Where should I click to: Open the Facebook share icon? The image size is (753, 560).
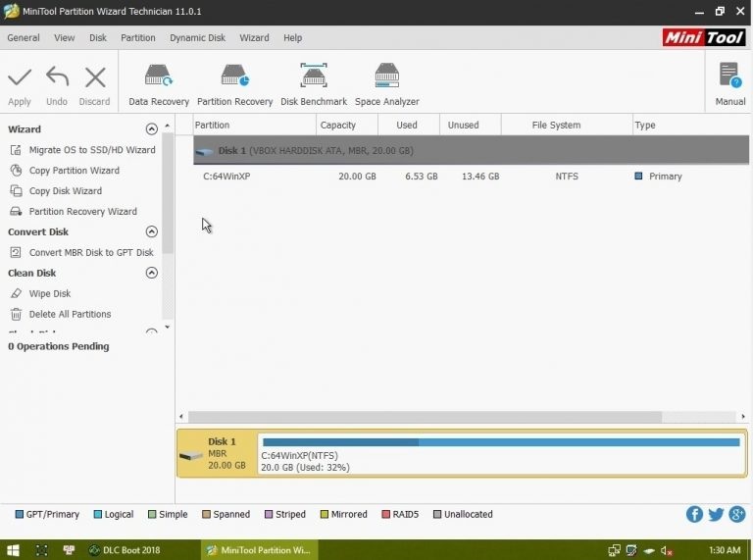[x=694, y=514]
